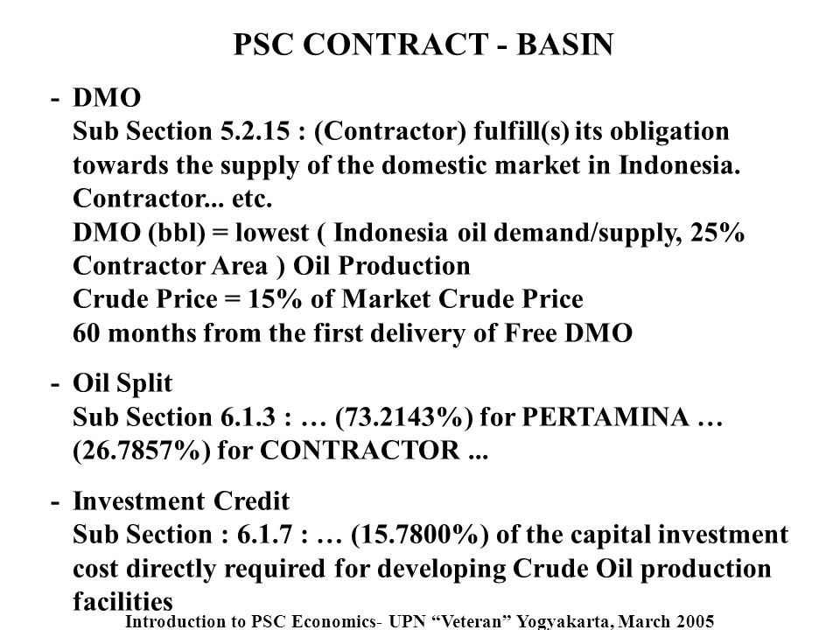The height and width of the screenshot is (630, 840).
Task: Click the word facilities at the bottom
Action: tap(122, 601)
